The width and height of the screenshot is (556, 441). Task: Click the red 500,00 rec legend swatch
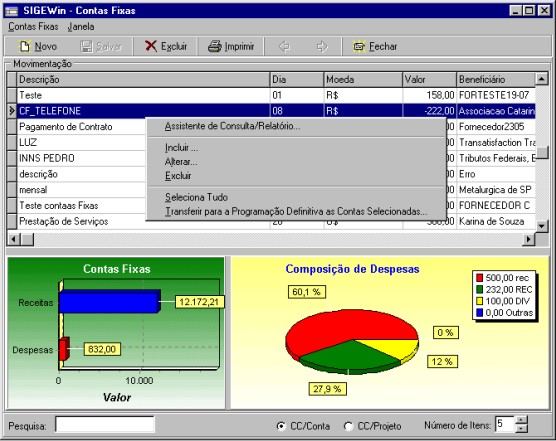[480, 278]
